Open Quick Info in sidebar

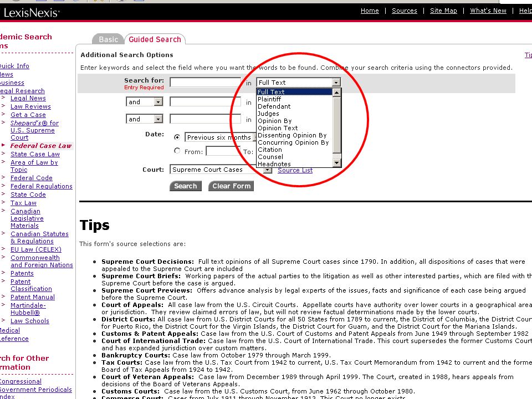(x=14, y=66)
